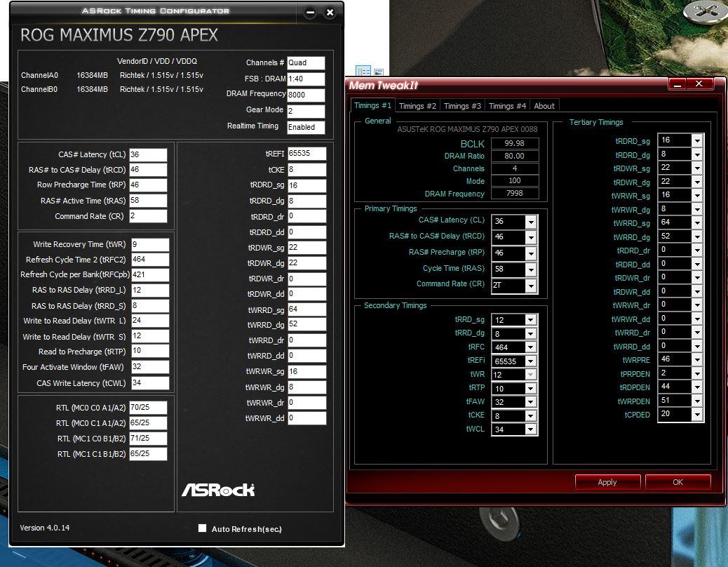The width and height of the screenshot is (728, 567).
Task: Click the DRAM Ratio value field
Action: click(514, 156)
